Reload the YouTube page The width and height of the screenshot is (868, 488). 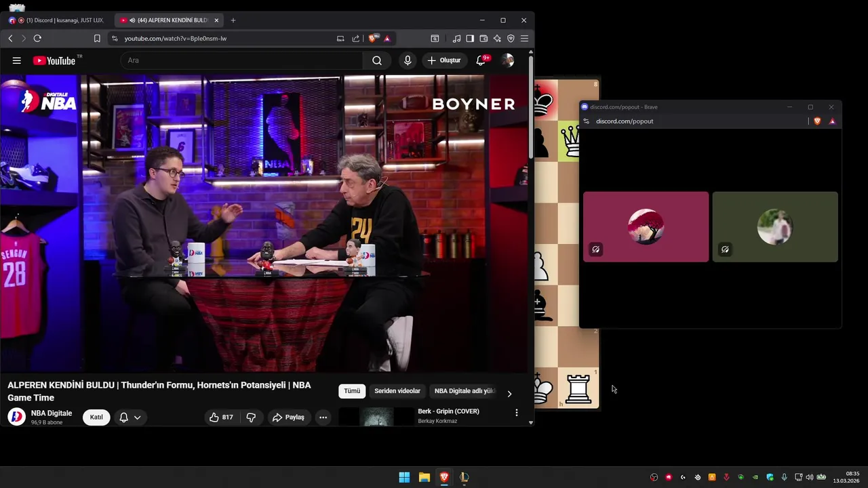coord(37,39)
